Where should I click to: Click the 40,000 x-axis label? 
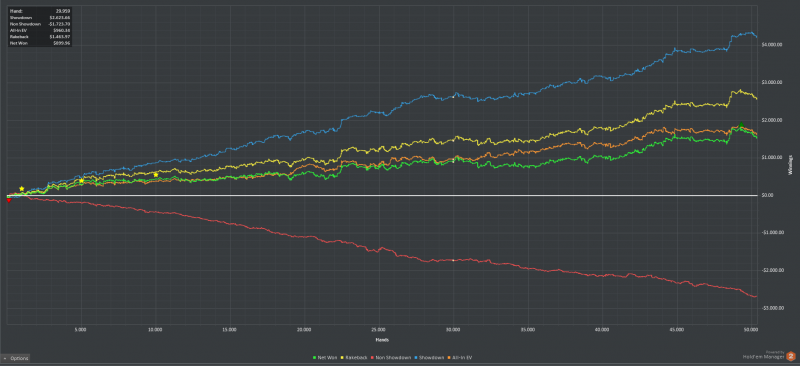603,330
